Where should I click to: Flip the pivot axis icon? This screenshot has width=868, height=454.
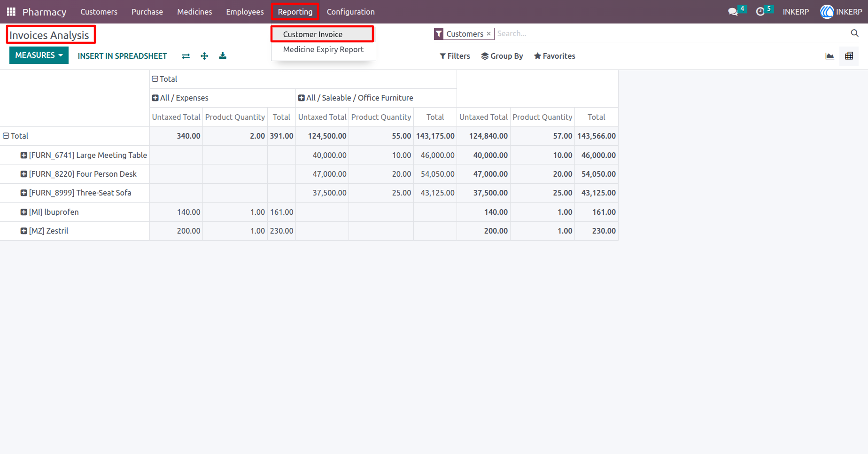click(x=186, y=56)
